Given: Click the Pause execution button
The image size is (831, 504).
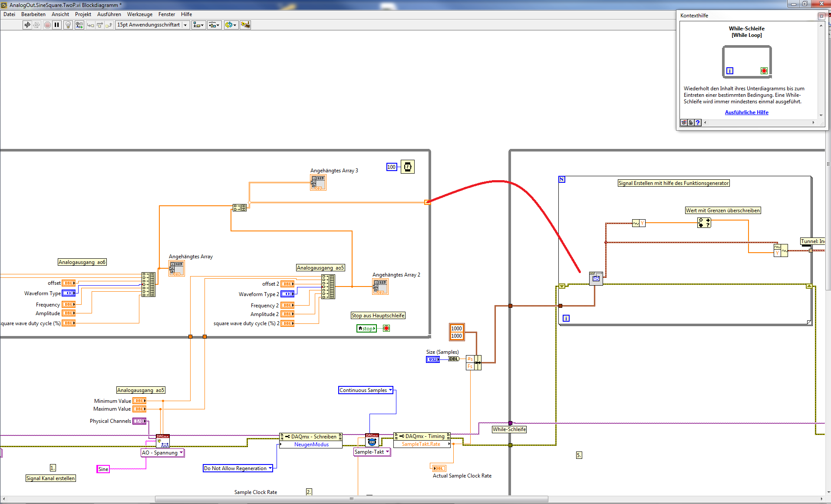Looking at the screenshot, I should click(x=57, y=25).
